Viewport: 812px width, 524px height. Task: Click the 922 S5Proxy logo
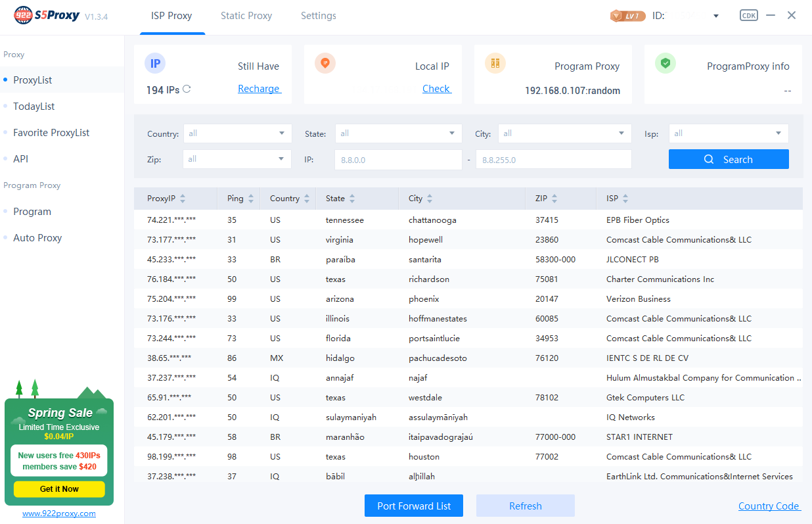pos(47,16)
